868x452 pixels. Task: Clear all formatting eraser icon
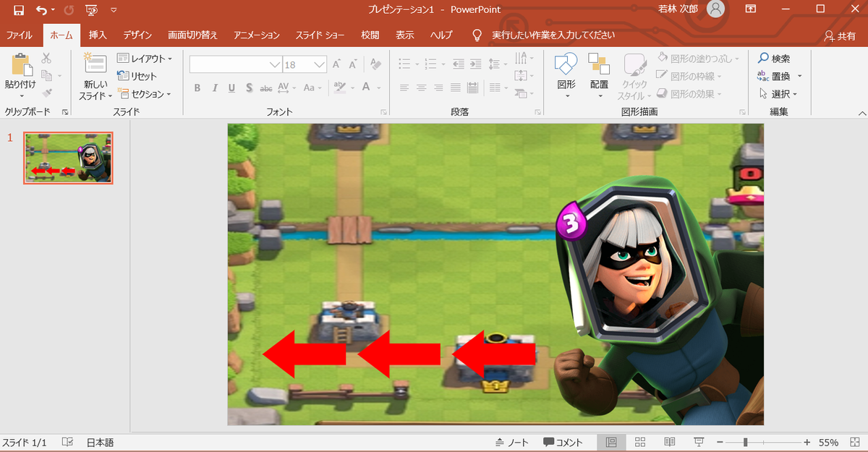(x=375, y=64)
